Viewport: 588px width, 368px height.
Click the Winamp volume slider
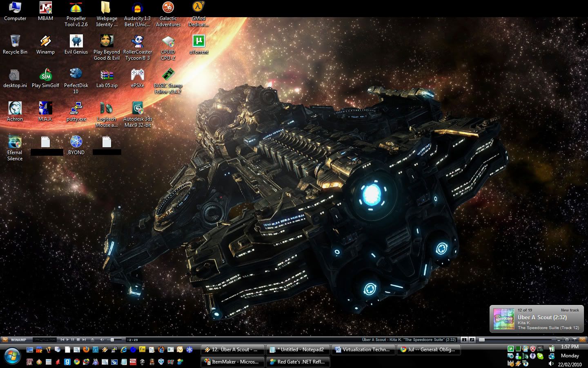point(114,340)
